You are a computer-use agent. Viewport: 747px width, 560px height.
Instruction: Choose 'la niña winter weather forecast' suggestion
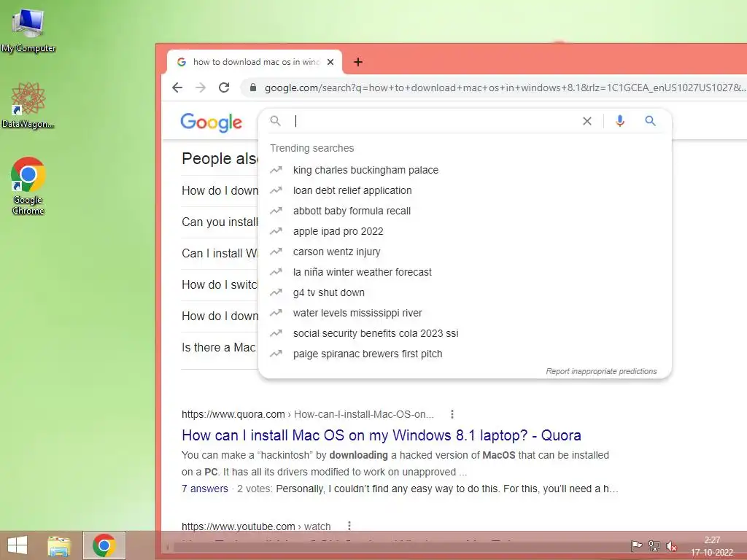coord(465,273)
